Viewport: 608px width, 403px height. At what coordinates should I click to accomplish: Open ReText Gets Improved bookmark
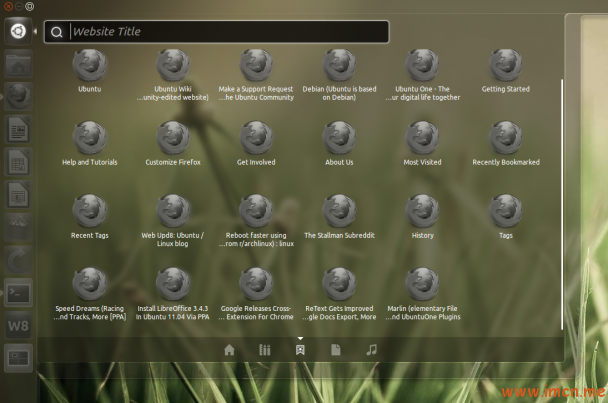coord(339,294)
